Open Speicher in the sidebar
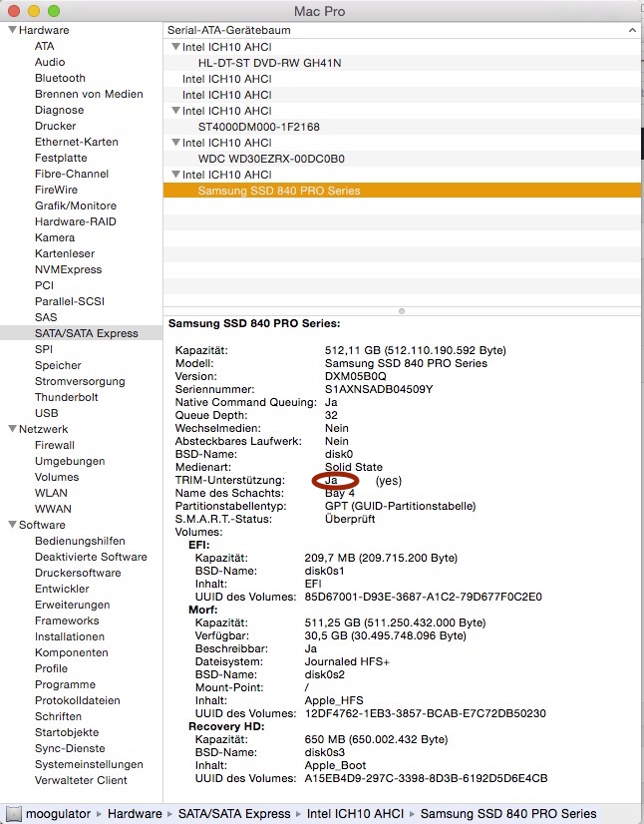 [x=58, y=365]
